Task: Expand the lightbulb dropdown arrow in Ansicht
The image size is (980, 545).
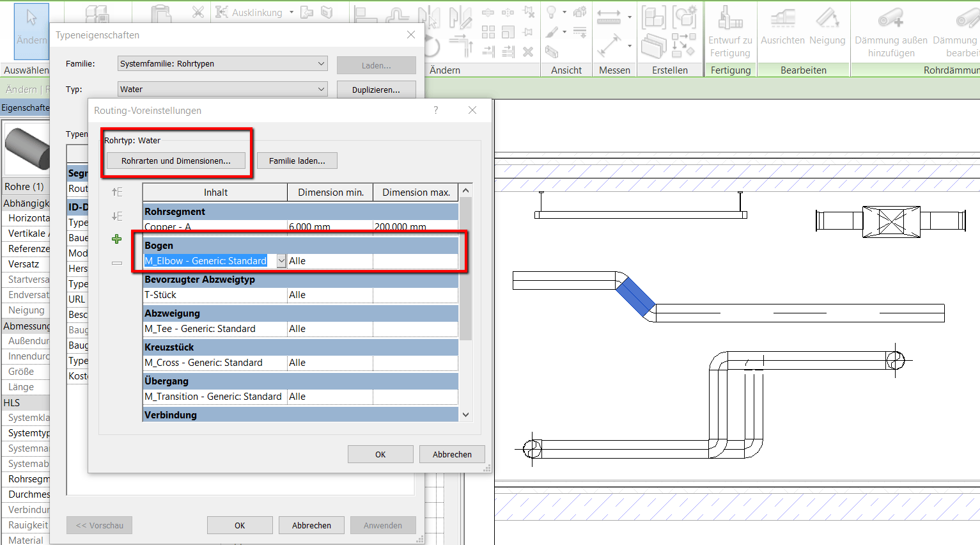Action: pos(564,12)
